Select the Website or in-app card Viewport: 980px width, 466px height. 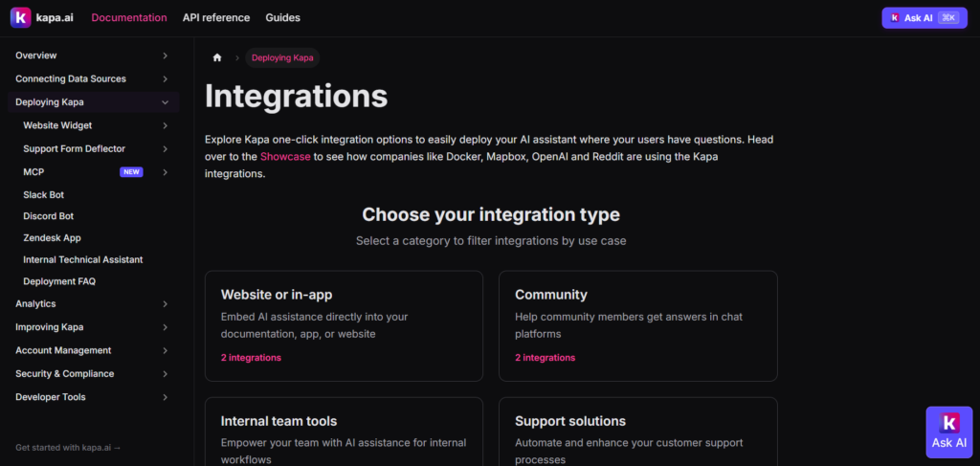point(344,326)
